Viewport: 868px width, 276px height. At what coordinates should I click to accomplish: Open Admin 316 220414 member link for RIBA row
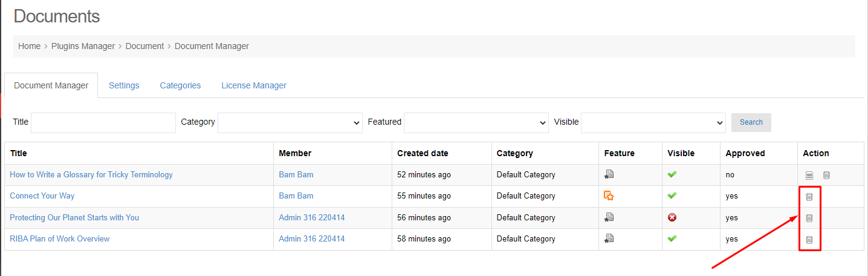(312, 238)
